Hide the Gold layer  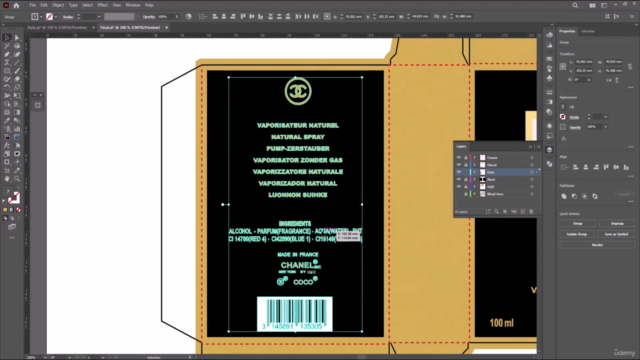coord(459,187)
